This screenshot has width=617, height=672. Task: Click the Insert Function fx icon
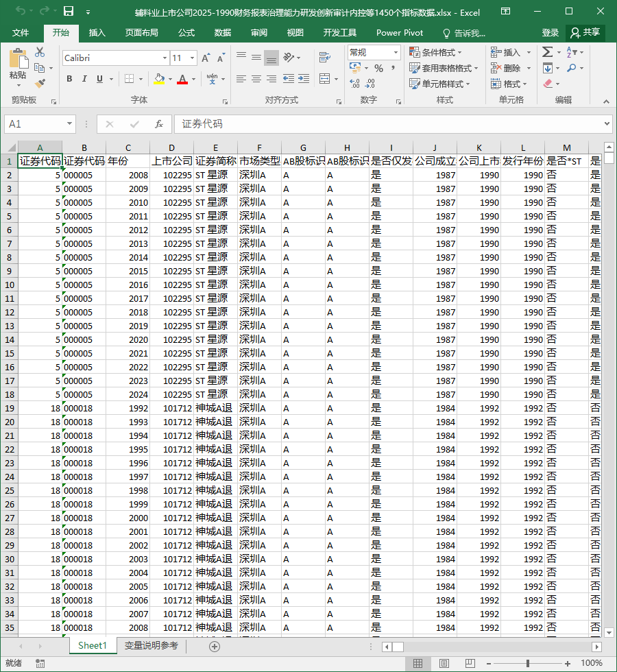[159, 124]
